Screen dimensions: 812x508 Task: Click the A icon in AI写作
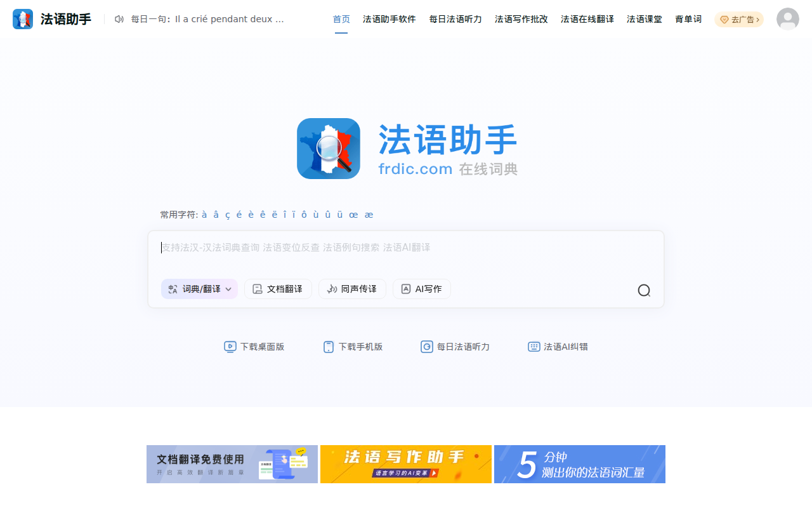tap(406, 289)
